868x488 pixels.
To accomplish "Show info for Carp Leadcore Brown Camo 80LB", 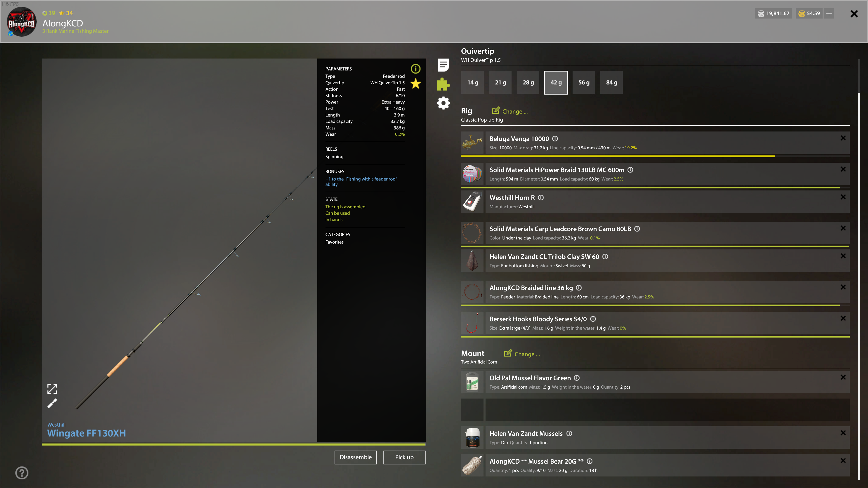I will [x=637, y=229].
